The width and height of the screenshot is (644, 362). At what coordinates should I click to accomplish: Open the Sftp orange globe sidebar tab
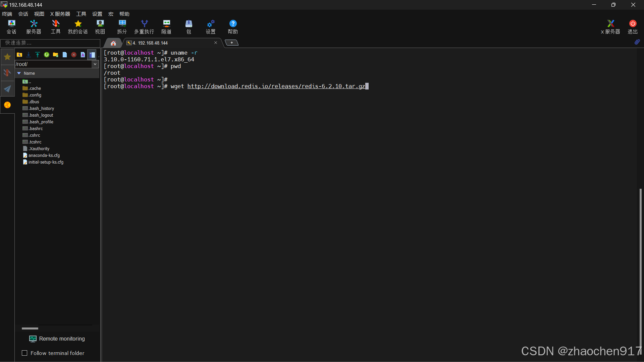point(7,105)
